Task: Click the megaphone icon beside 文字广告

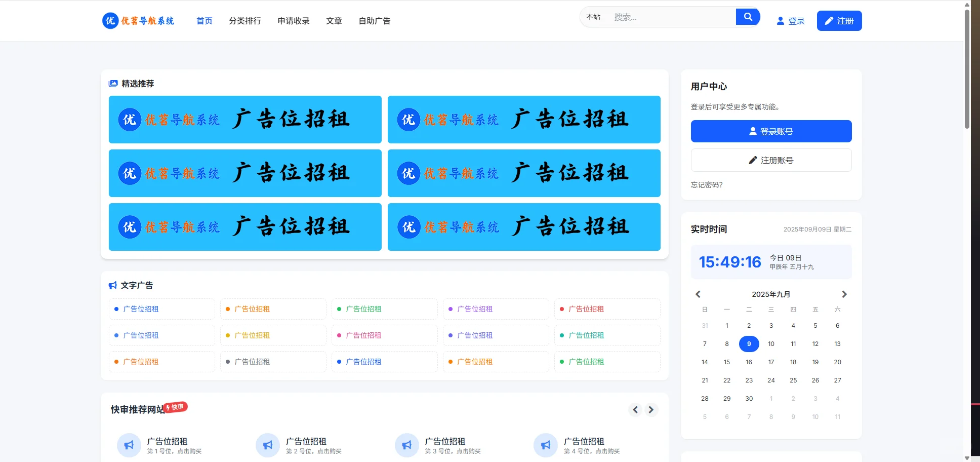Action: [112, 285]
